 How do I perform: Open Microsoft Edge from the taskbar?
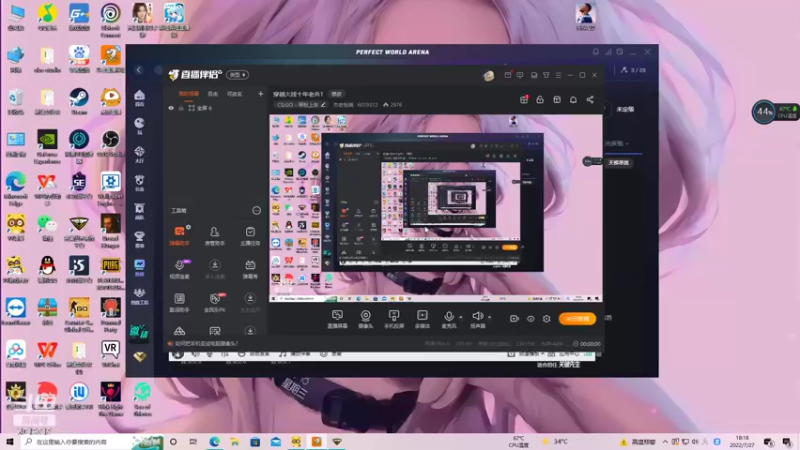pyautogui.click(x=214, y=441)
